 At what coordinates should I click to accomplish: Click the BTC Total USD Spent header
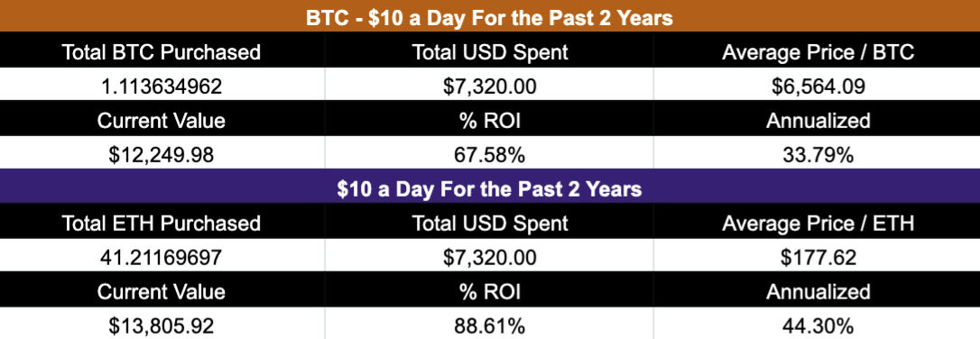click(x=489, y=51)
